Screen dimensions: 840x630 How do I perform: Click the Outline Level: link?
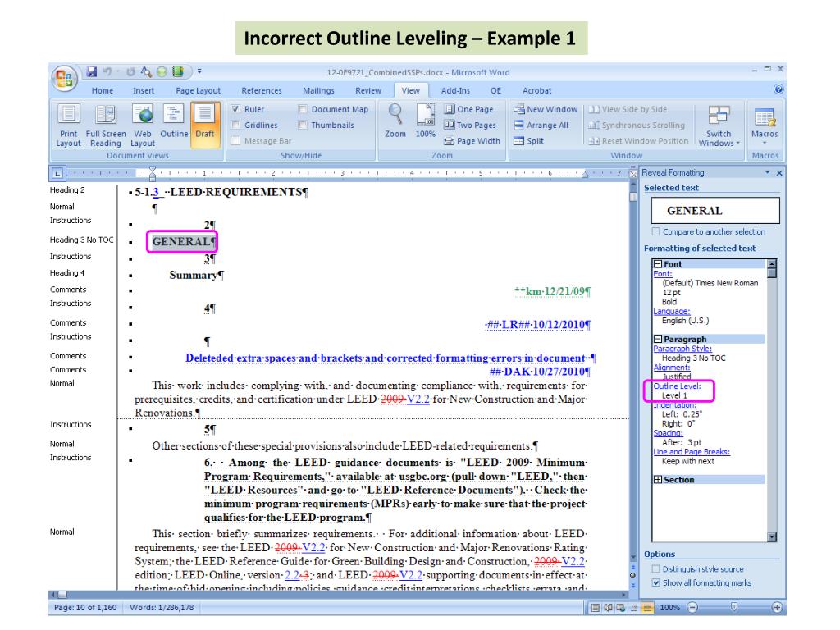tap(677, 386)
